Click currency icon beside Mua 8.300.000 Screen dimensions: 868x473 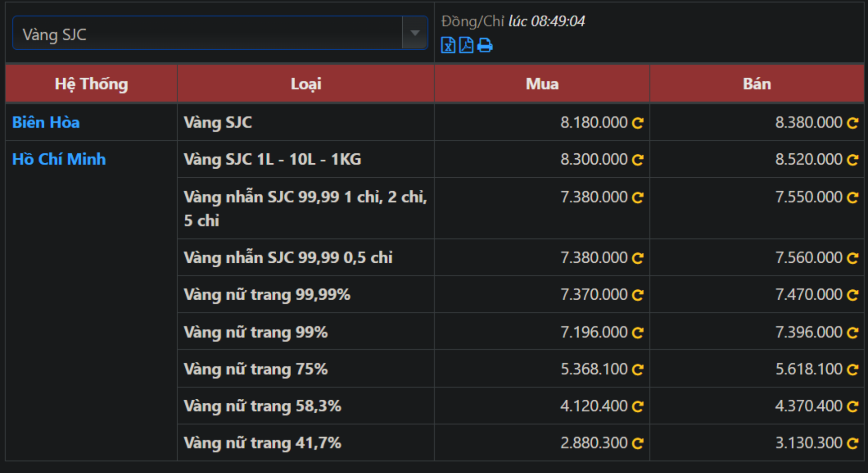pos(637,160)
